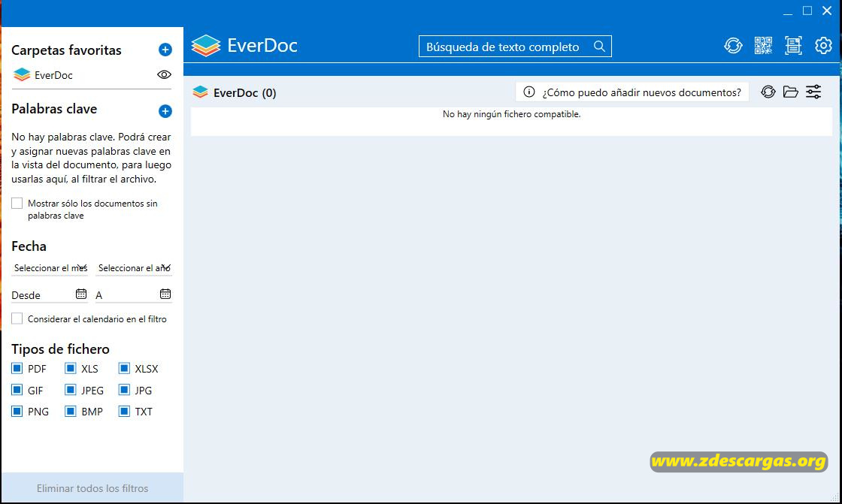
Task: Toggle the XLS file type checkbox
Action: [71, 368]
